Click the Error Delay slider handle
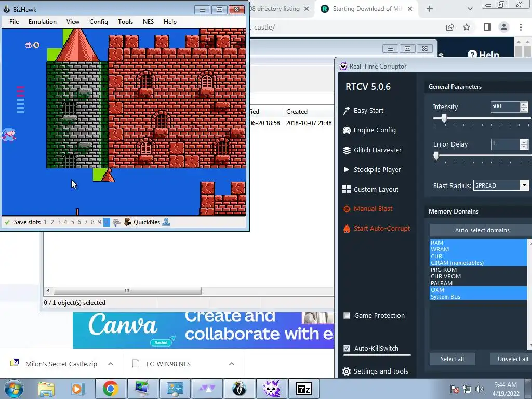The width and height of the screenshot is (532, 399). 436,156
